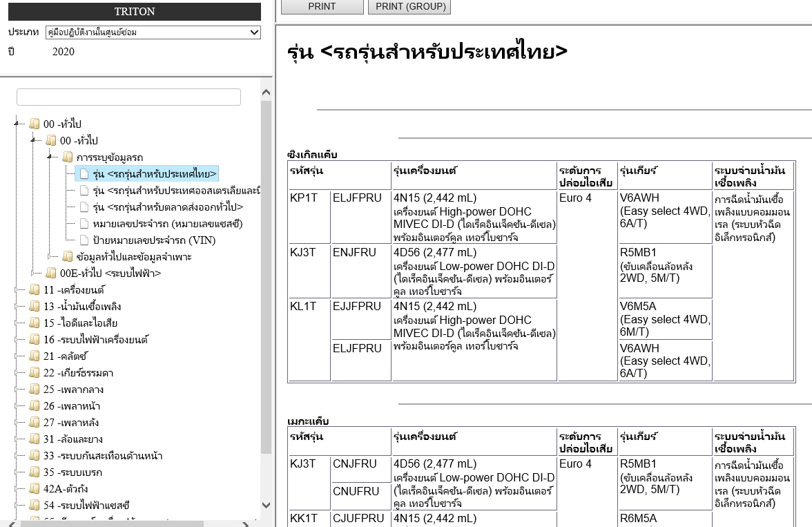This screenshot has width=812, height=527.
Task: Click the R6M5A transmission cell
Action: [x=665, y=519]
